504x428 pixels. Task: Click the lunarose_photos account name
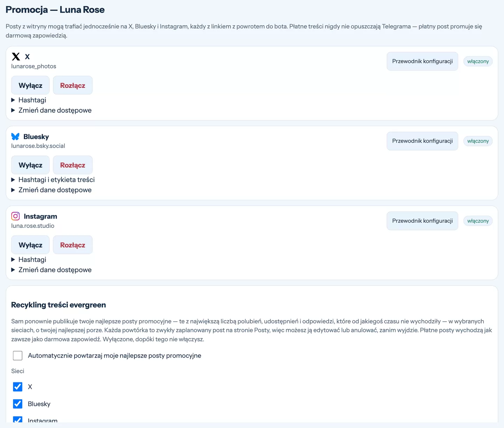coord(34,66)
